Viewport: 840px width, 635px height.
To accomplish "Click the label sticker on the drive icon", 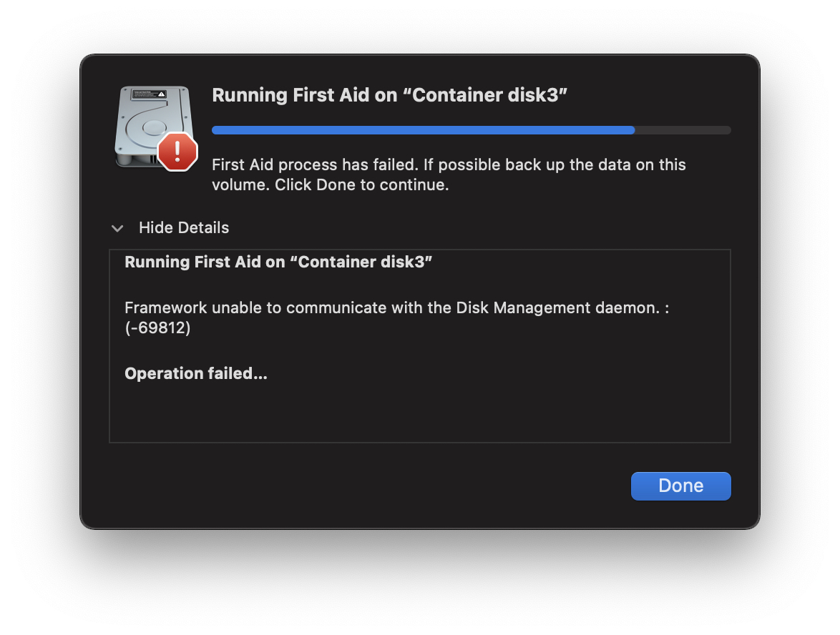I will tap(150, 94).
